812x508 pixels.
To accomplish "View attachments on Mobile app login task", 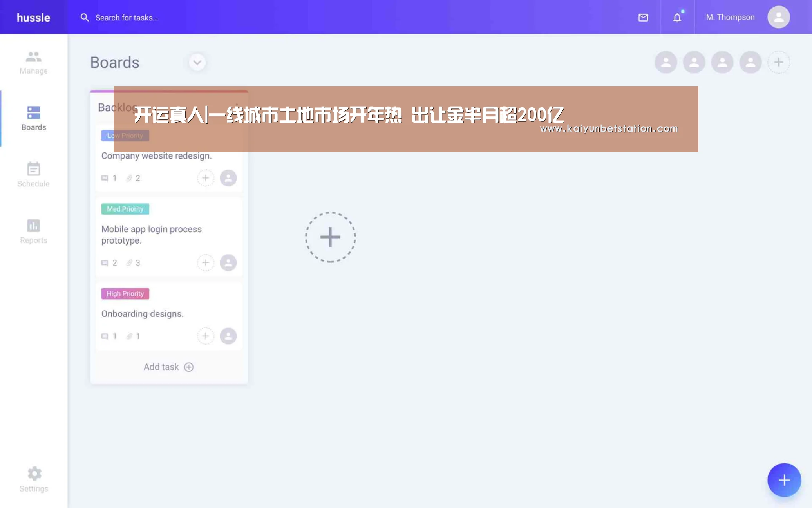I will [x=133, y=263].
